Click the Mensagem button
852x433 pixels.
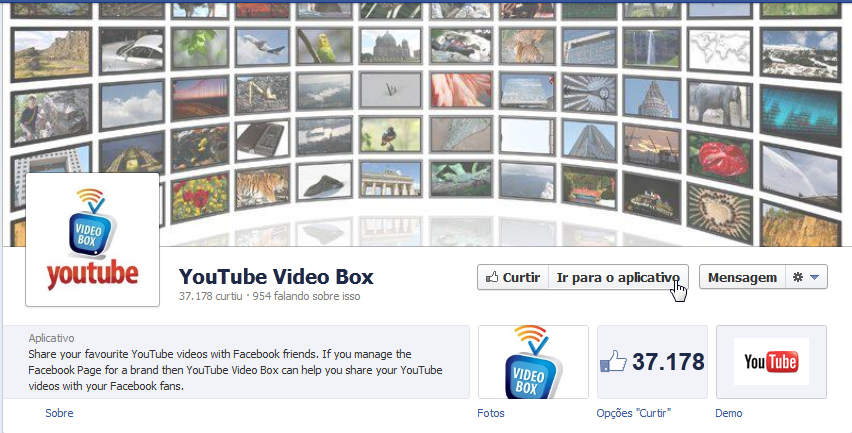(x=740, y=277)
